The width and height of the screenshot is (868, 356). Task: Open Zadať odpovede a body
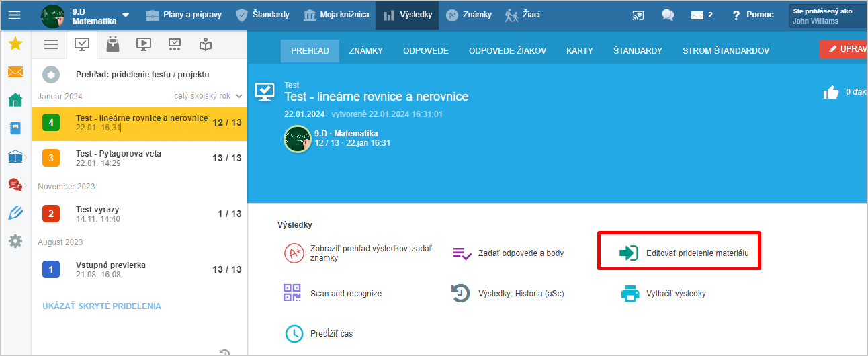coord(508,253)
